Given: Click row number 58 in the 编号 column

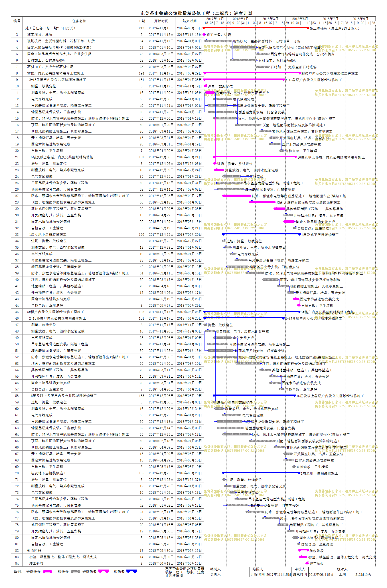Looking at the screenshot, I should point(17,396).
